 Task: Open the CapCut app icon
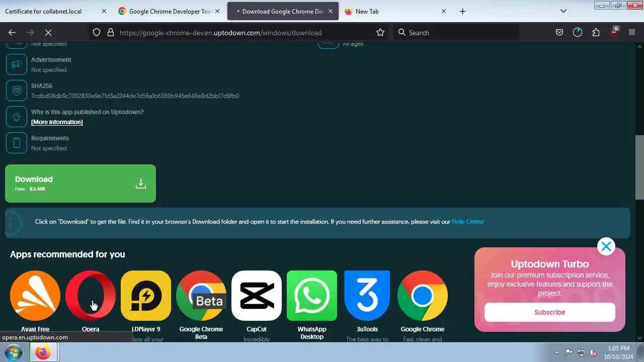257,296
